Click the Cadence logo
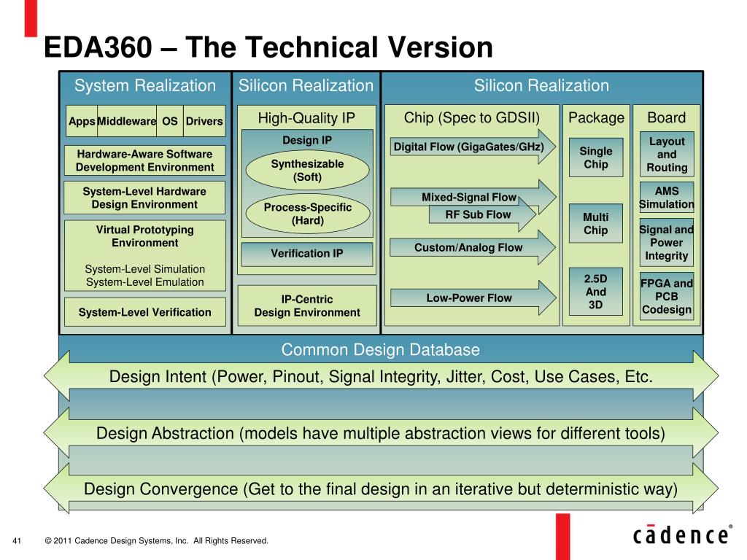This screenshot has width=747, height=560. 682,534
